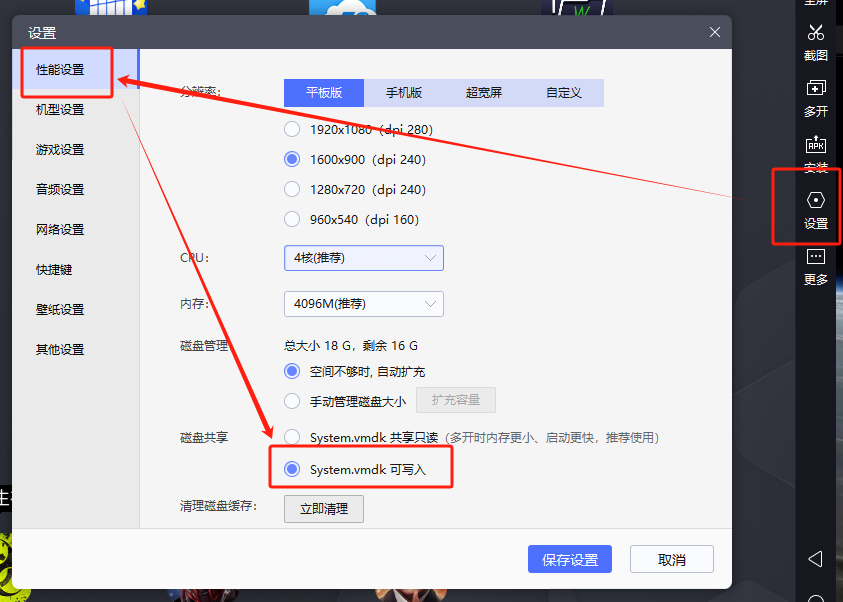
Task: Open 壁纸设置 in the left menu
Action: [75, 310]
